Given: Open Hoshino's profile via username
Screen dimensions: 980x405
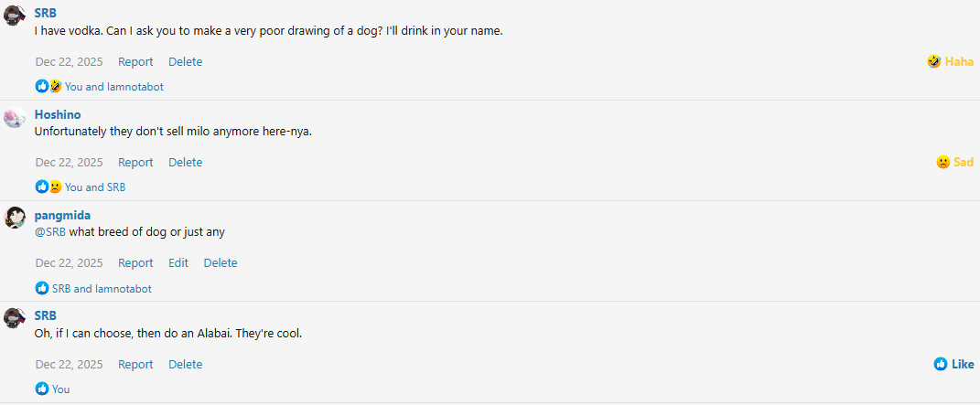Looking at the screenshot, I should (x=58, y=114).
